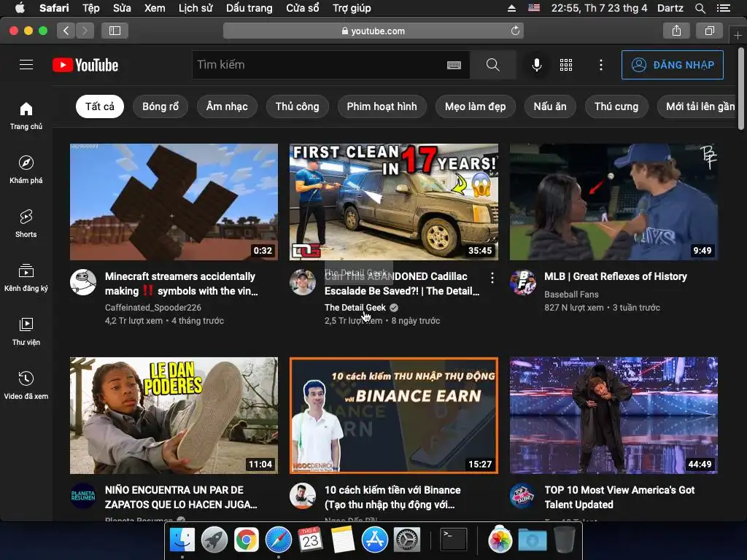This screenshot has width=747, height=560.
Task: Click Planeta Resumen channel avatar
Action: [83, 496]
